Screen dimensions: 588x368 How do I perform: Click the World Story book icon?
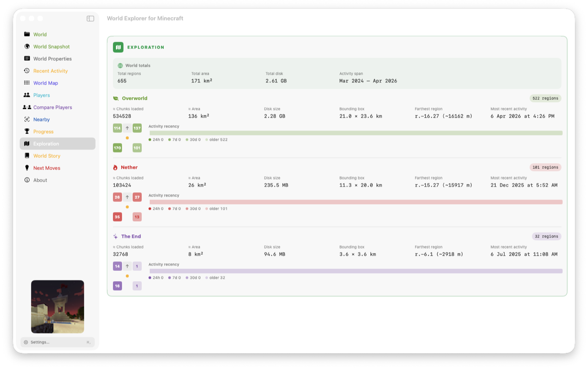[x=27, y=156]
